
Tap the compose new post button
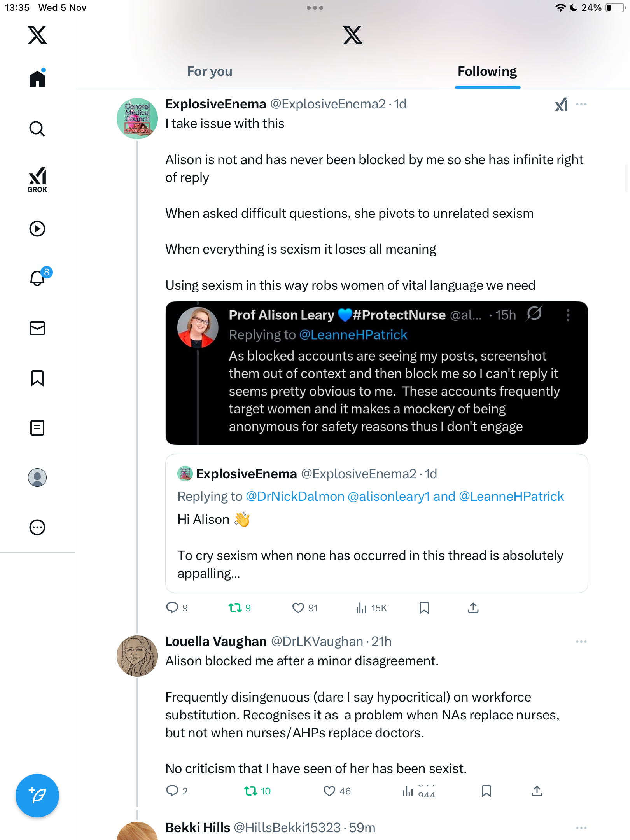(37, 796)
